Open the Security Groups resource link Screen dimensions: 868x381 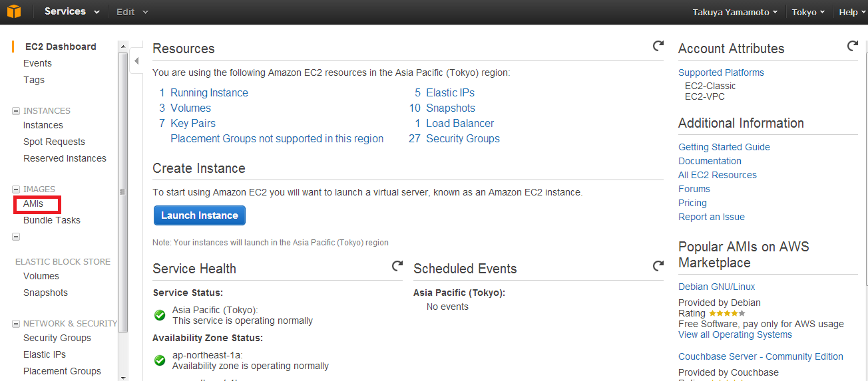(x=463, y=138)
